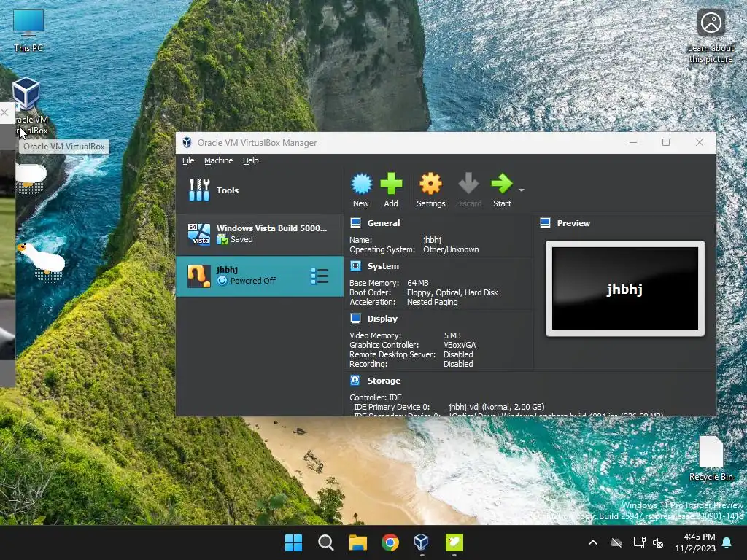
Task: Select the Tools item in sidebar
Action: click(x=260, y=190)
